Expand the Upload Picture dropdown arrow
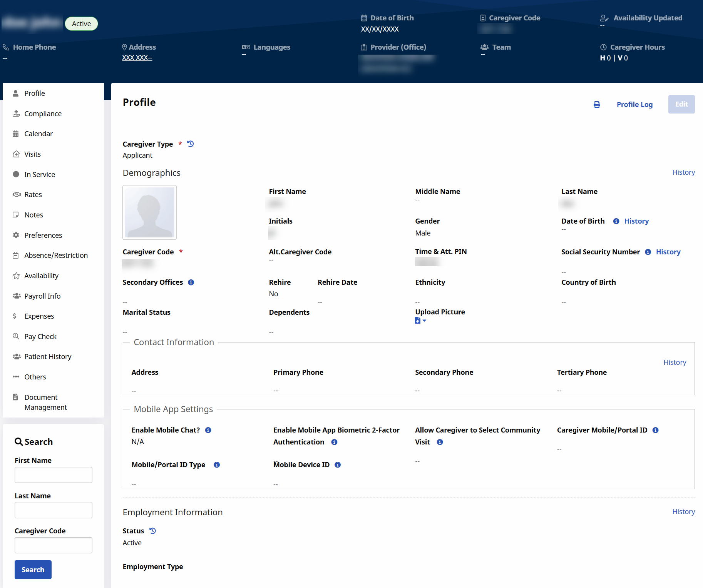703x588 pixels. pos(424,321)
